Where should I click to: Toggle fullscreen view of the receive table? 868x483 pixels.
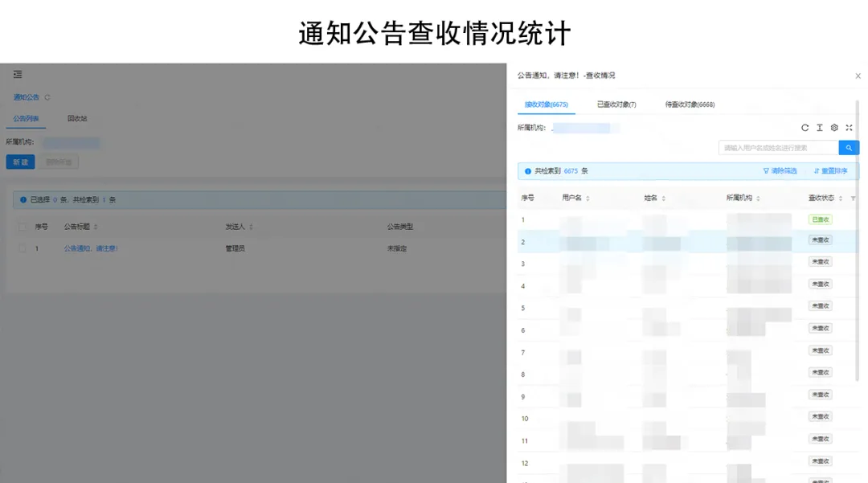849,128
